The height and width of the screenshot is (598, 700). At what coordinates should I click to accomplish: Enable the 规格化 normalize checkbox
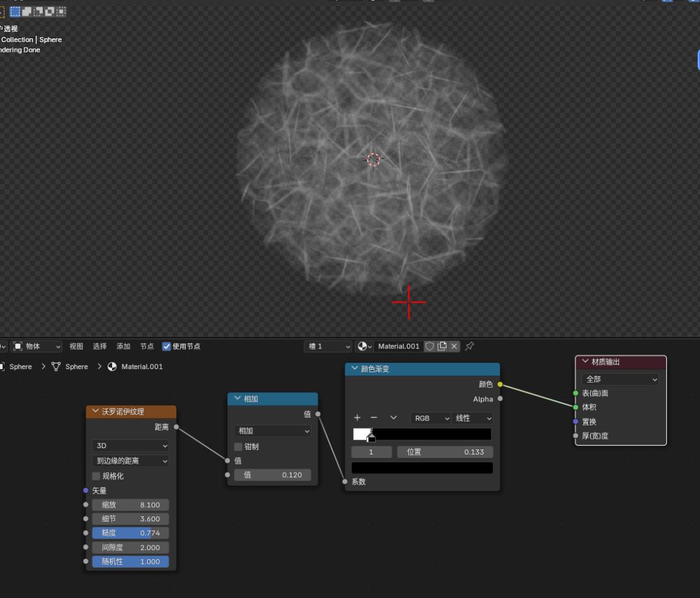(x=97, y=476)
